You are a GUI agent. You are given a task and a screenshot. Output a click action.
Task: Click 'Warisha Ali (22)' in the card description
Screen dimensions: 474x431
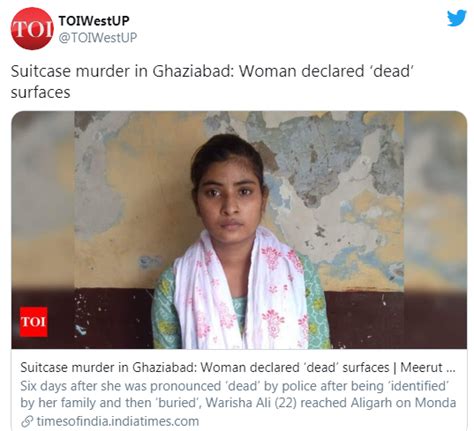pos(251,403)
